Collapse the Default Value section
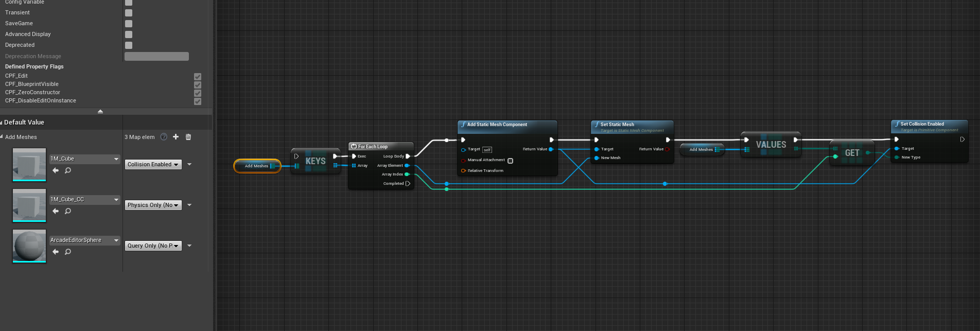 coord(2,123)
